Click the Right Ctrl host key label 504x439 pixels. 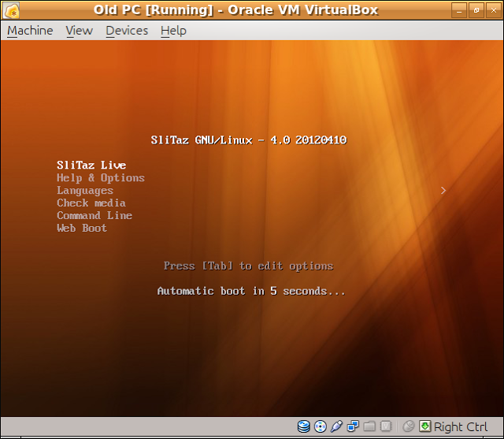coord(460,426)
